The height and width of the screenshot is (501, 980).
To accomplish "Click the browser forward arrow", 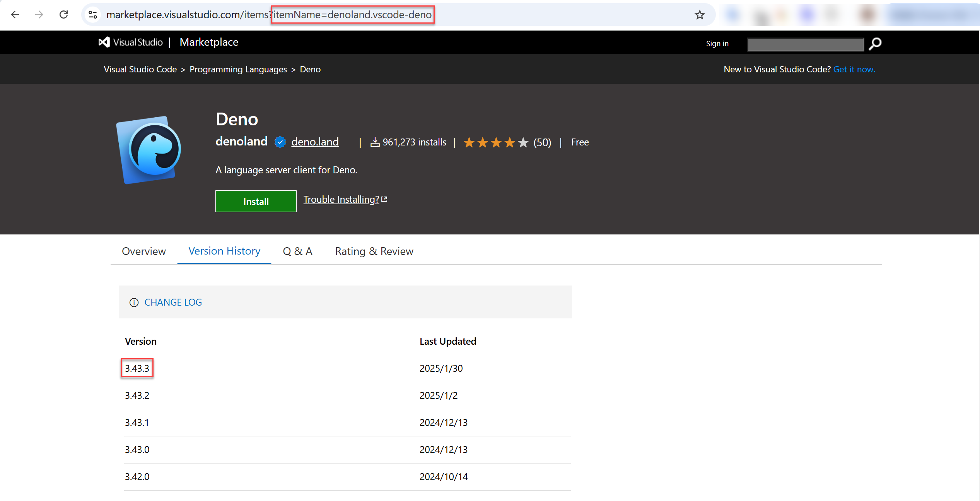I will click(39, 15).
